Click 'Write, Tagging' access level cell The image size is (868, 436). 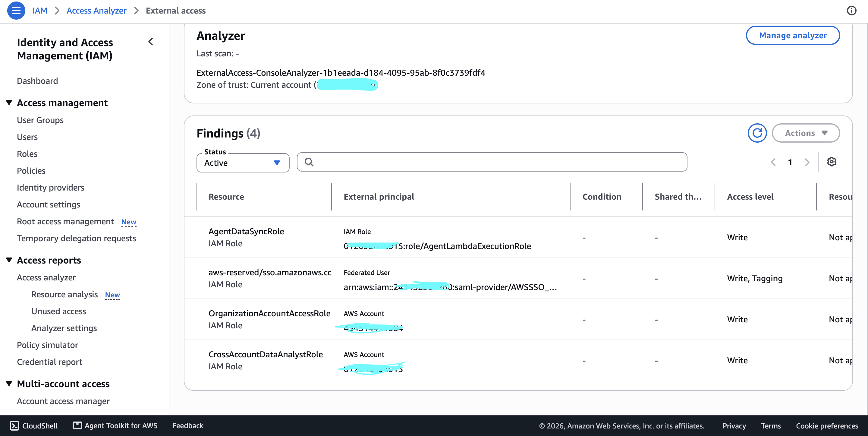click(755, 278)
